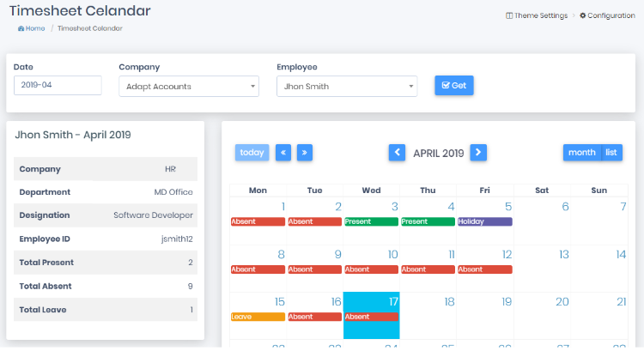
Task: Click APRIL 2019 calendar title
Action: [x=438, y=154]
